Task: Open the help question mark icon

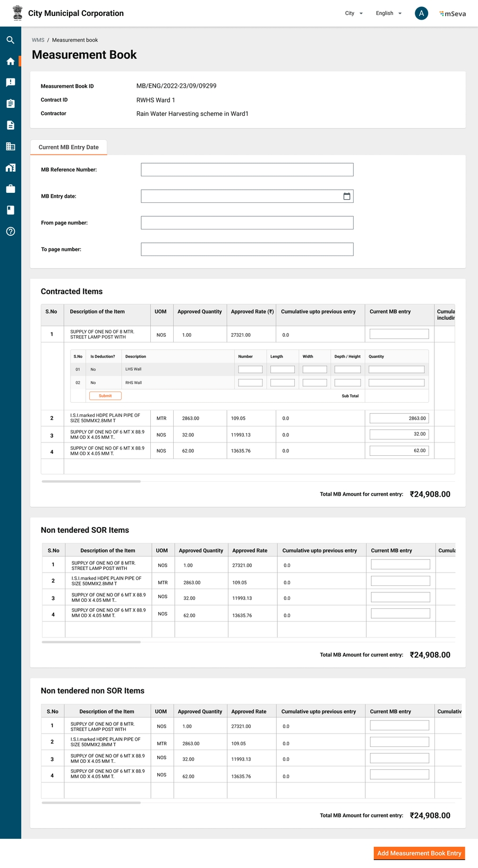Action: [10, 232]
